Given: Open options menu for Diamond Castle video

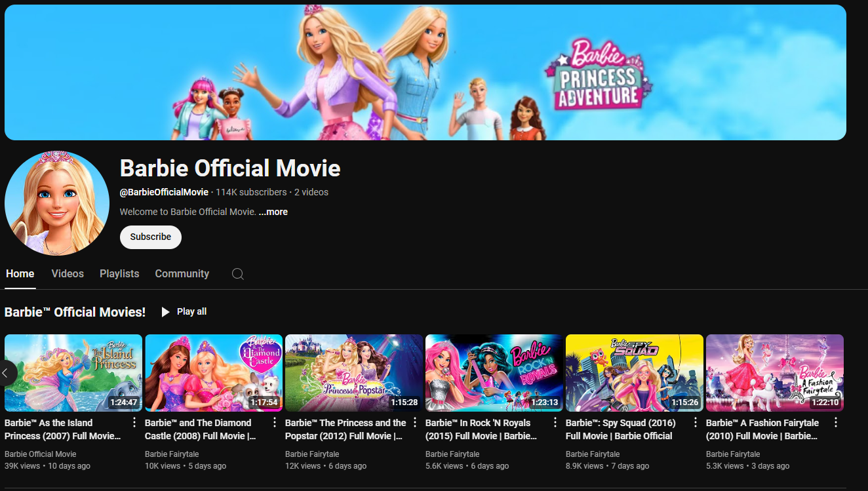Looking at the screenshot, I should (275, 423).
